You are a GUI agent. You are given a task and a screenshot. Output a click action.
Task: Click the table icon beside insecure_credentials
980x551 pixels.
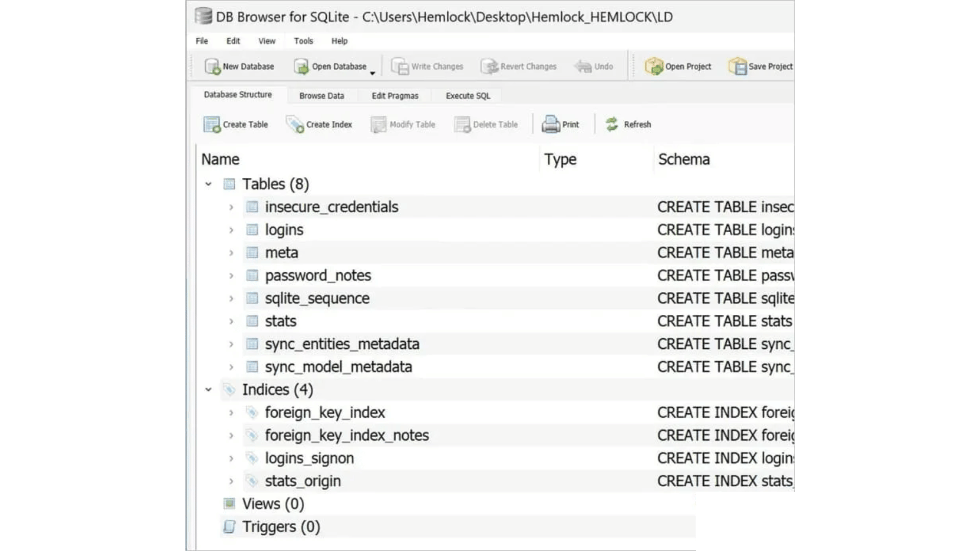pos(252,207)
